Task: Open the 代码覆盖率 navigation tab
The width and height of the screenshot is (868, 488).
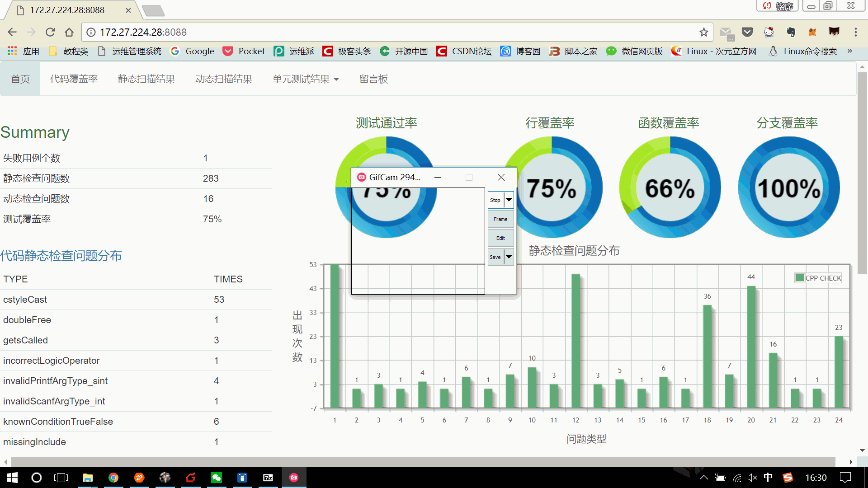Action: point(74,79)
